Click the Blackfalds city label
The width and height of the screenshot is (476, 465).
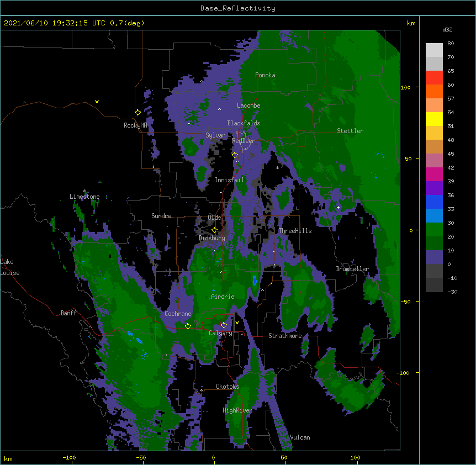[244, 123]
